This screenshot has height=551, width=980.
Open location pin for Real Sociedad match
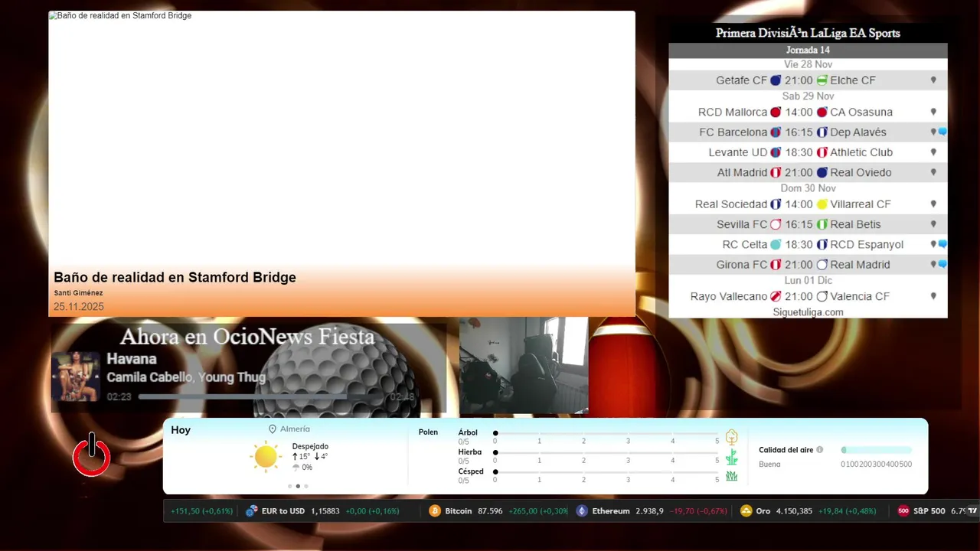tap(933, 204)
